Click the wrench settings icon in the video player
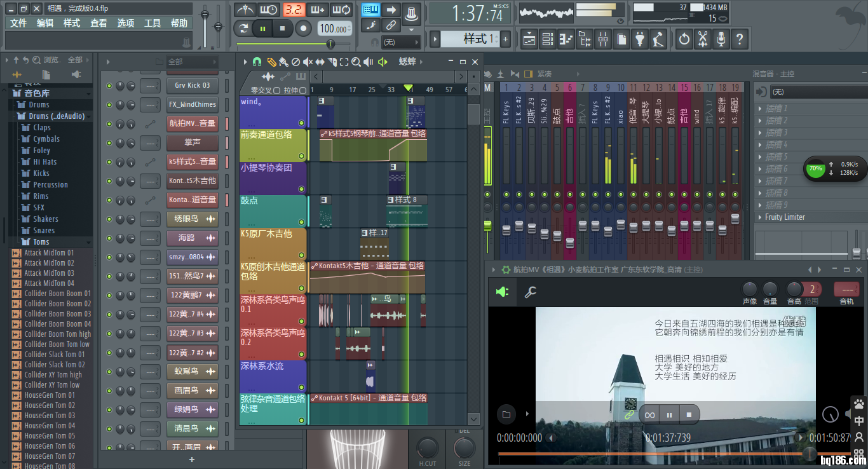 tap(530, 292)
